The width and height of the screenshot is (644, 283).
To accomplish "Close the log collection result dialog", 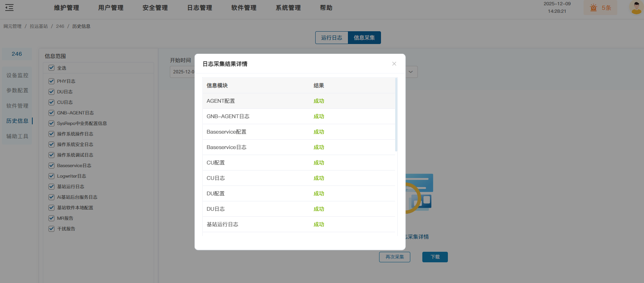I will (x=394, y=64).
